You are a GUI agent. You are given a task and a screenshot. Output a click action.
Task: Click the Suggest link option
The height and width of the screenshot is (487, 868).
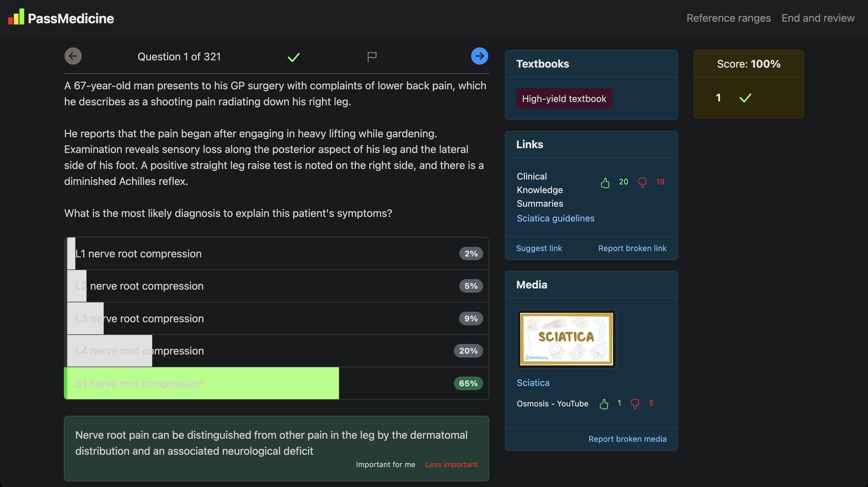click(539, 248)
